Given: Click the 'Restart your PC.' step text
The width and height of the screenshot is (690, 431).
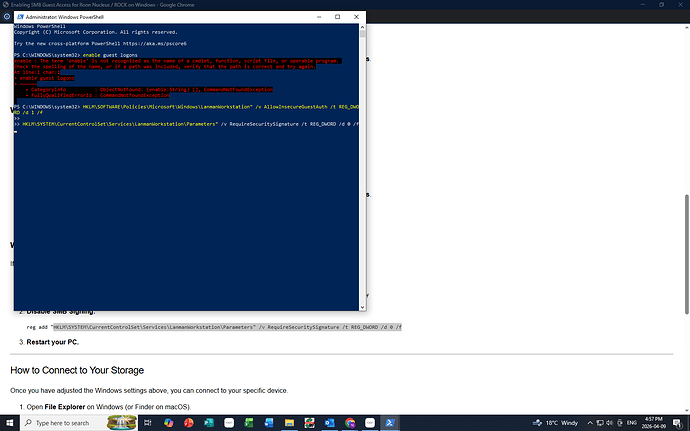Looking at the screenshot, I should coord(53,342).
